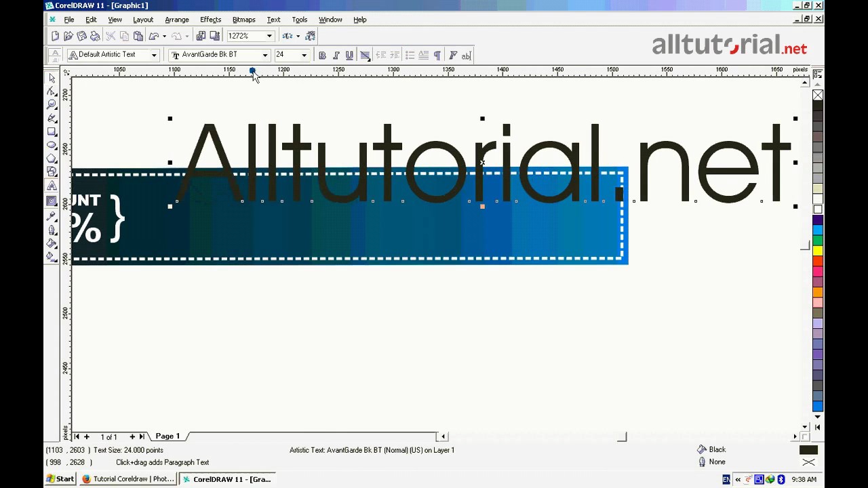Click the No Color (X) palette well
Image resolution: width=868 pixels, height=488 pixels.
click(x=818, y=96)
